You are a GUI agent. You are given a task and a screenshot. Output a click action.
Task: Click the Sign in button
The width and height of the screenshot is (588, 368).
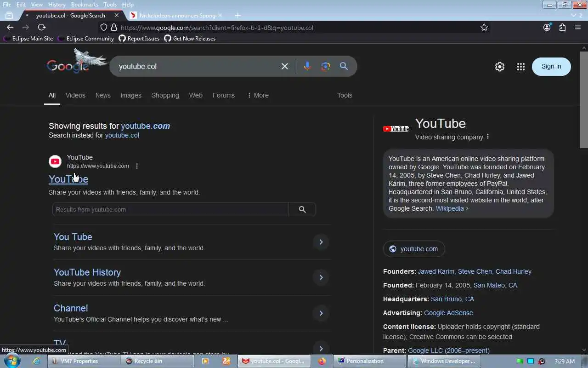[551, 66]
